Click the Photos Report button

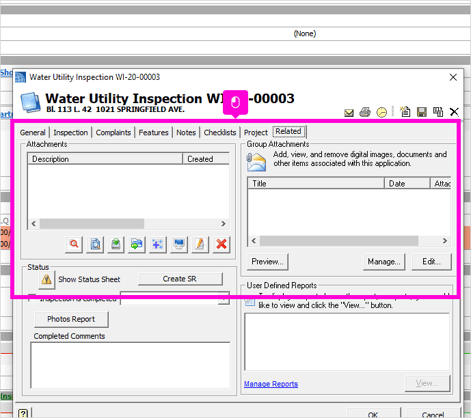pyautogui.click(x=71, y=319)
